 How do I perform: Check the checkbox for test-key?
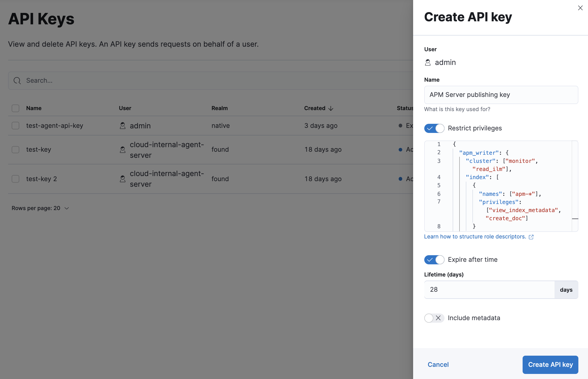click(x=15, y=150)
